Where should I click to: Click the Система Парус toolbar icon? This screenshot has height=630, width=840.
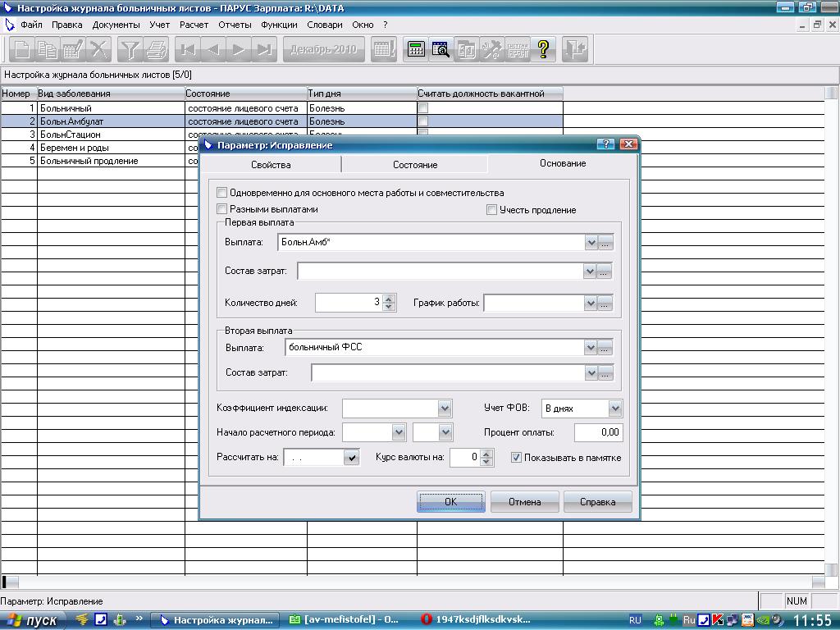point(518,50)
